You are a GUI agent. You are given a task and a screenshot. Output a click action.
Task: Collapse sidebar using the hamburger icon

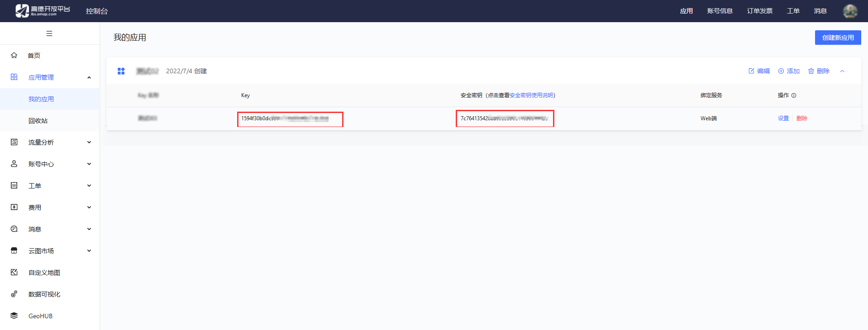click(x=49, y=33)
